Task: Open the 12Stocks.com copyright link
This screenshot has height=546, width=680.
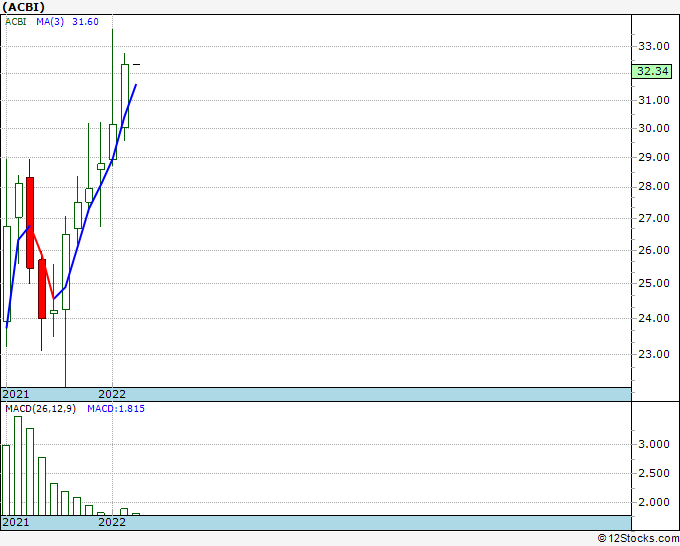Action: 638,538
